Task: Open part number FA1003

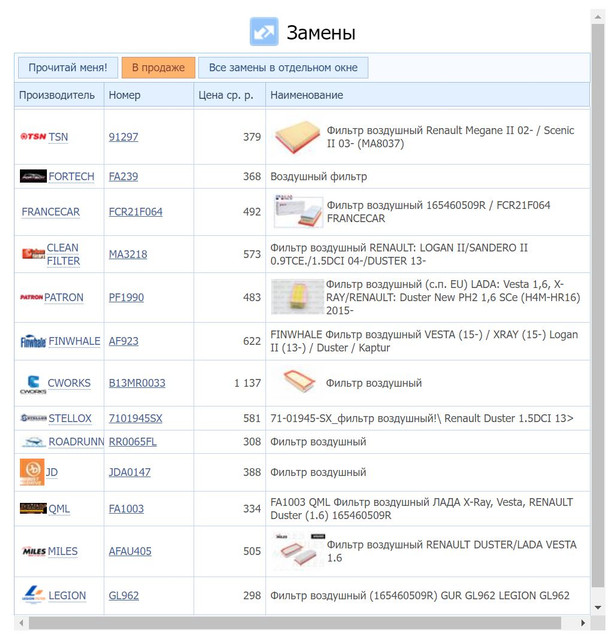Action: coord(126,509)
